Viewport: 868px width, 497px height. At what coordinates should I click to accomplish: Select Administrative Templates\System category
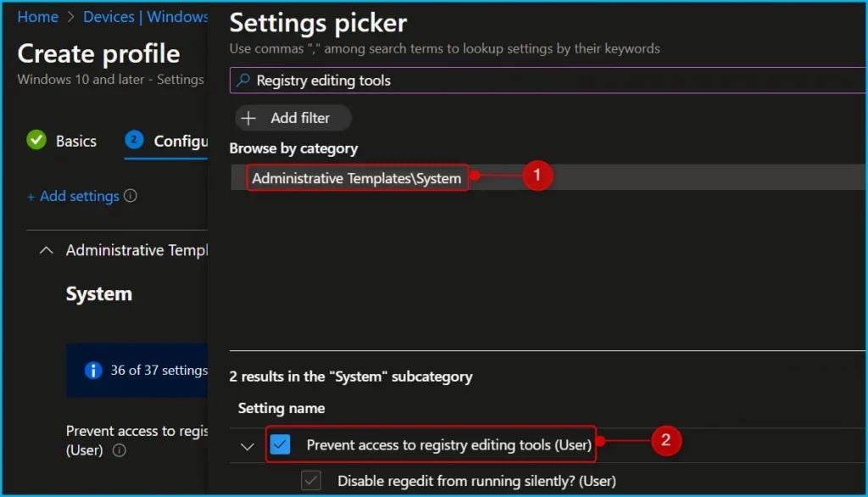coord(357,178)
